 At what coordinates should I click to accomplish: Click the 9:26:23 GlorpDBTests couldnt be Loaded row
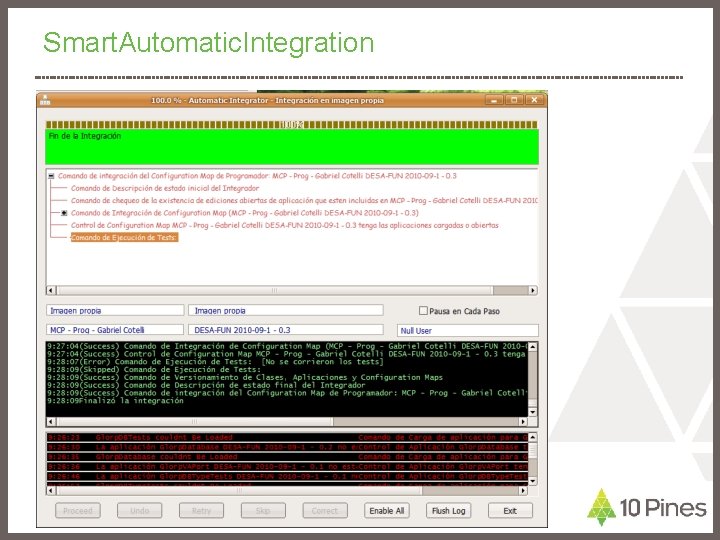[x=287, y=438]
